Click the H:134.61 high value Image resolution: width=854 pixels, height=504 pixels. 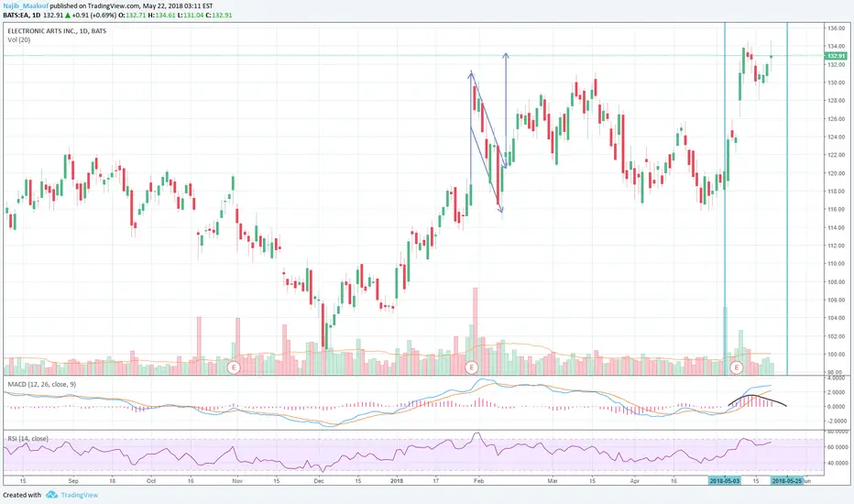click(x=162, y=16)
